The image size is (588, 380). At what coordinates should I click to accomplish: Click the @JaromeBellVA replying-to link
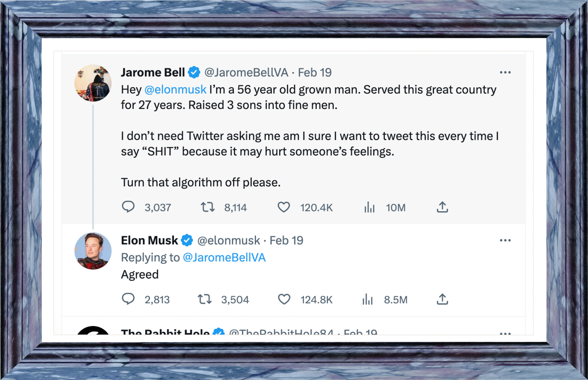[x=224, y=258]
